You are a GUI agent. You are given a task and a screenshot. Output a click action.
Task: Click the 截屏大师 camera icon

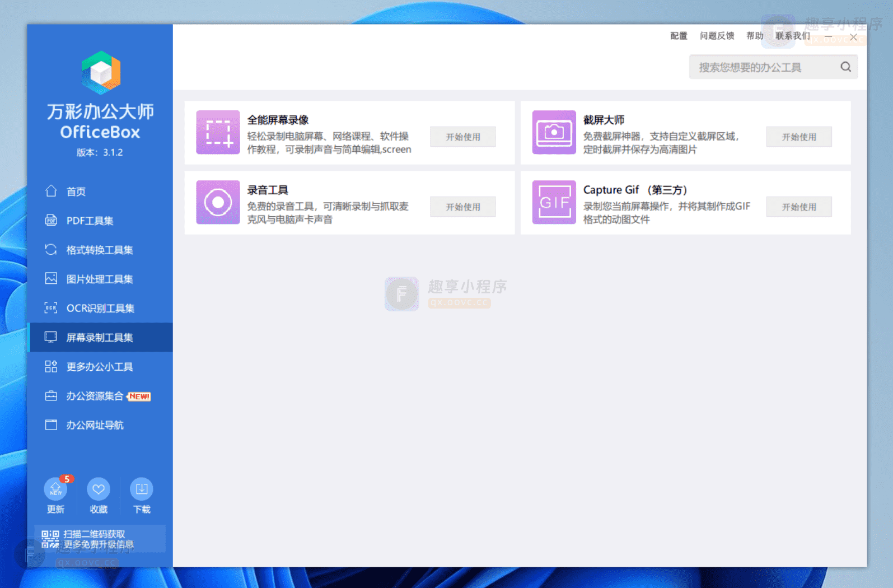554,132
